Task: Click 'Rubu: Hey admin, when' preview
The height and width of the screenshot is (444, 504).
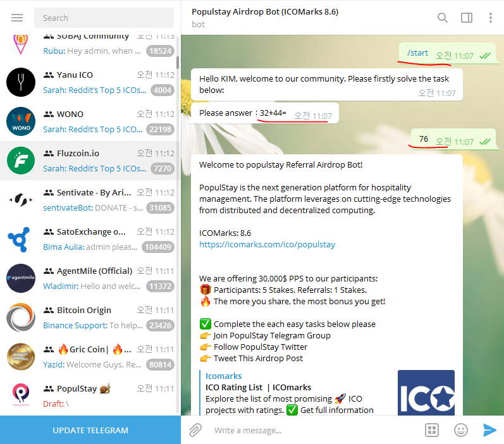Action: tap(92, 51)
